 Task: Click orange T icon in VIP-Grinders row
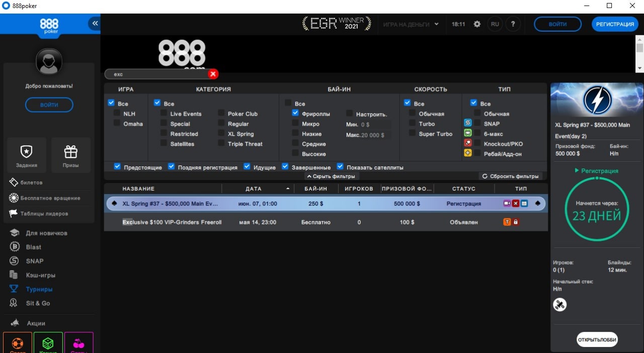[507, 222]
